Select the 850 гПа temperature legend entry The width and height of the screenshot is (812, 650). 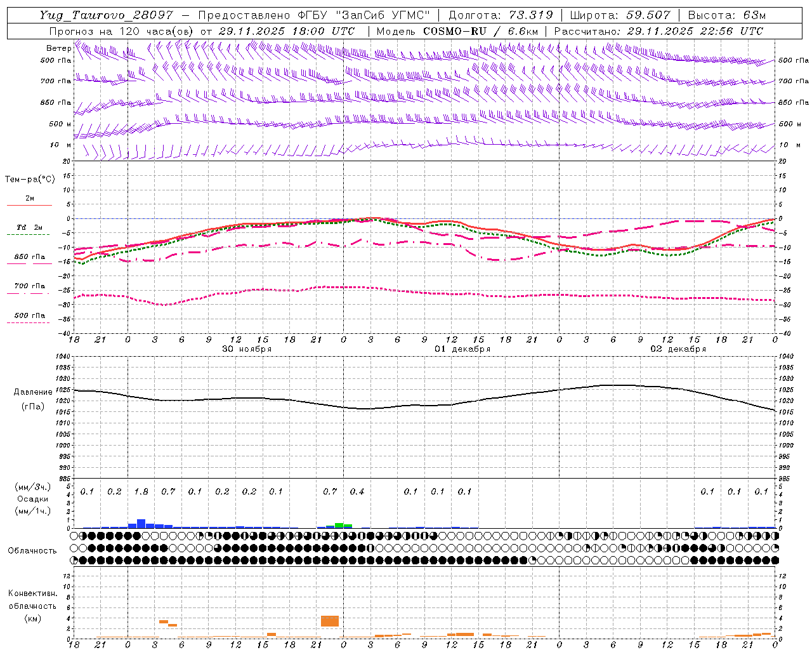click(x=29, y=260)
